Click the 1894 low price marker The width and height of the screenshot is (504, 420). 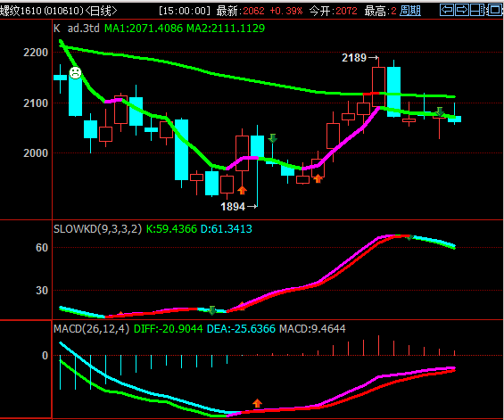pyautogui.click(x=233, y=207)
